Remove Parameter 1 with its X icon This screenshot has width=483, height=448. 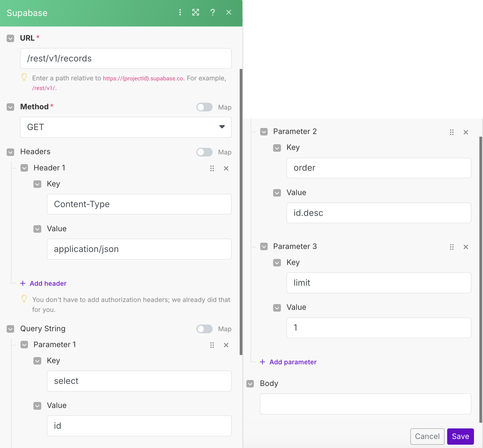226,345
